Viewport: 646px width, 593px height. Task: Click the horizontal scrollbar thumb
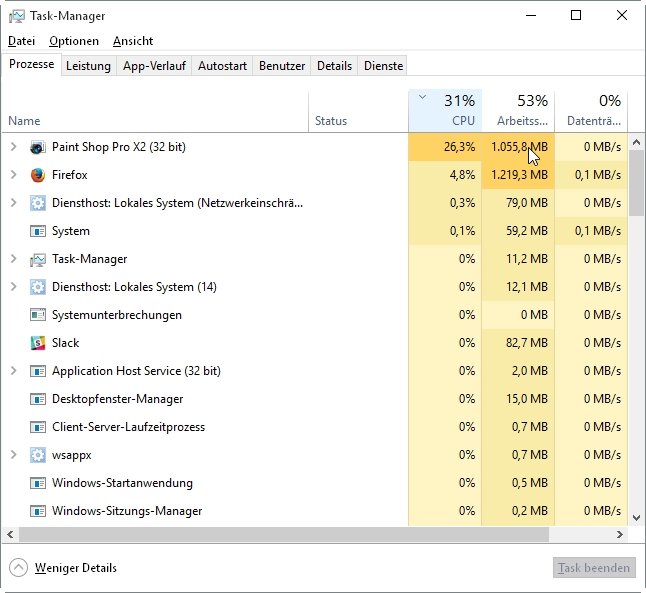[x=284, y=535]
